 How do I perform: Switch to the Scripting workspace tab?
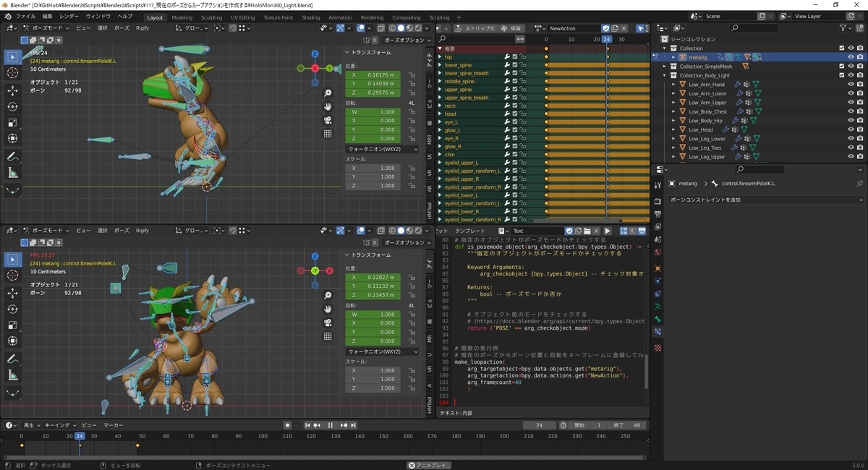coord(439,17)
